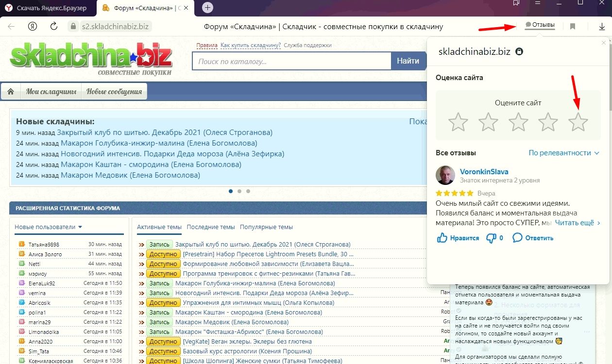This screenshot has width=612, height=364.
Task: Click the reload page icon
Action: 53,27
